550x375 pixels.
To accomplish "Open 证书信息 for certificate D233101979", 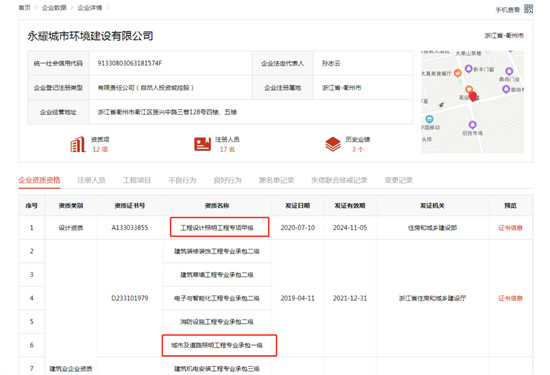I will [510, 298].
